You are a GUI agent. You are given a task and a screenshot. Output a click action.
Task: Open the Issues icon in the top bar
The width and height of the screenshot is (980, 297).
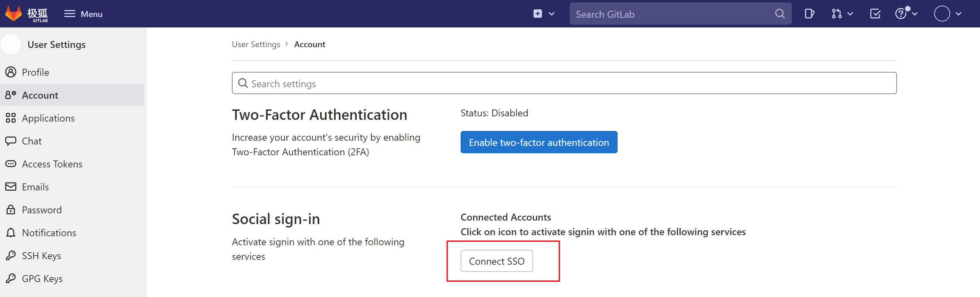(x=809, y=14)
